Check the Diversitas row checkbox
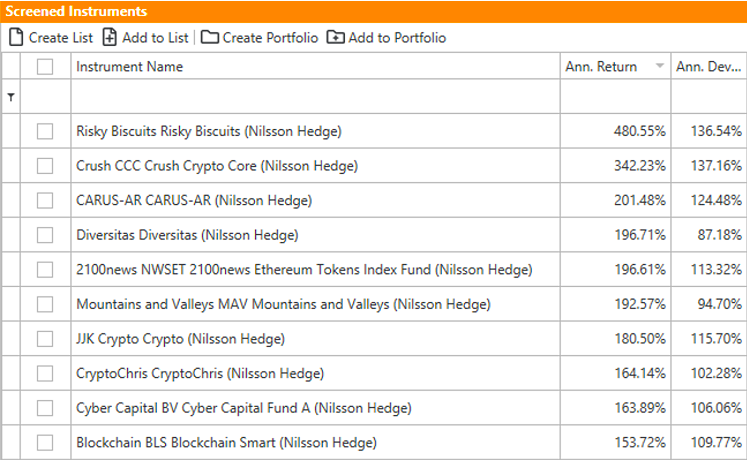This screenshot has height=461, width=747. click(45, 235)
